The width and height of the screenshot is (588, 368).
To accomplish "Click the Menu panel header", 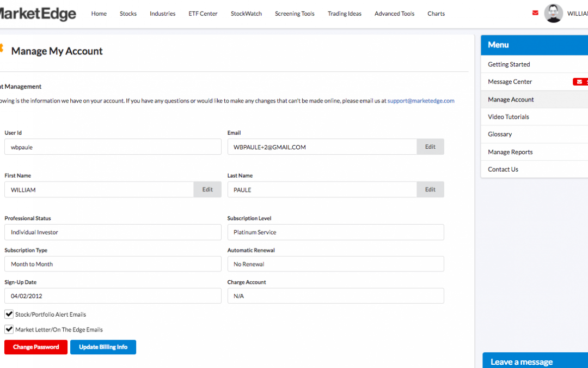I will [535, 45].
